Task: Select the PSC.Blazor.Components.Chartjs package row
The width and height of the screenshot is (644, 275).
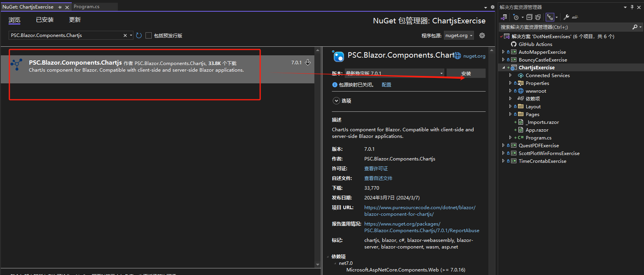Action: (x=158, y=69)
